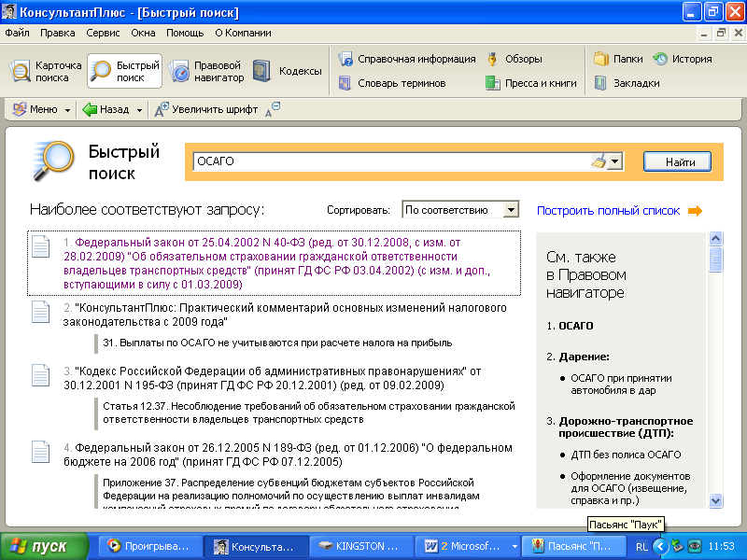Click document icon of result 4 Федеральный закон 189-ФЗ
The height and width of the screenshot is (560, 747).
(41, 452)
